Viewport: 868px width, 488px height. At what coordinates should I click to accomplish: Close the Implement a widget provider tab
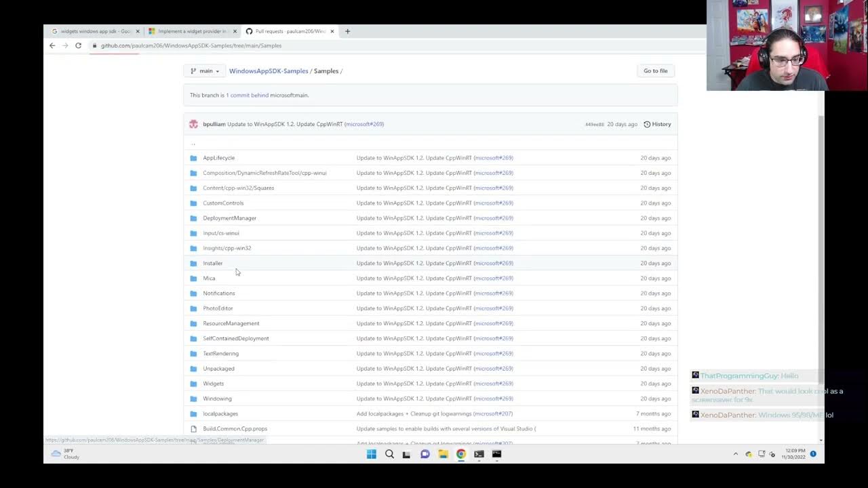pyautogui.click(x=235, y=31)
